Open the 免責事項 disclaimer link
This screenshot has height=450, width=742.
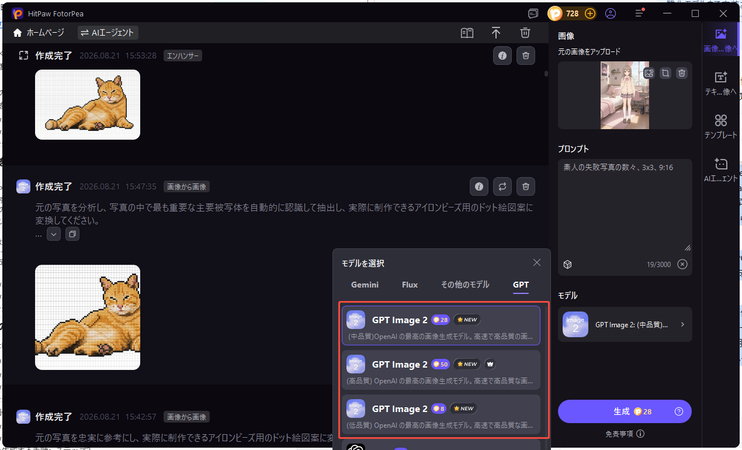click(619, 434)
